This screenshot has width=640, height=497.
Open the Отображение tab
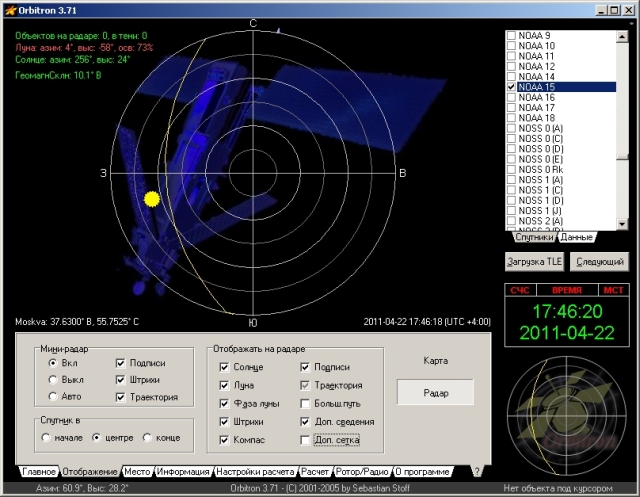(90, 472)
